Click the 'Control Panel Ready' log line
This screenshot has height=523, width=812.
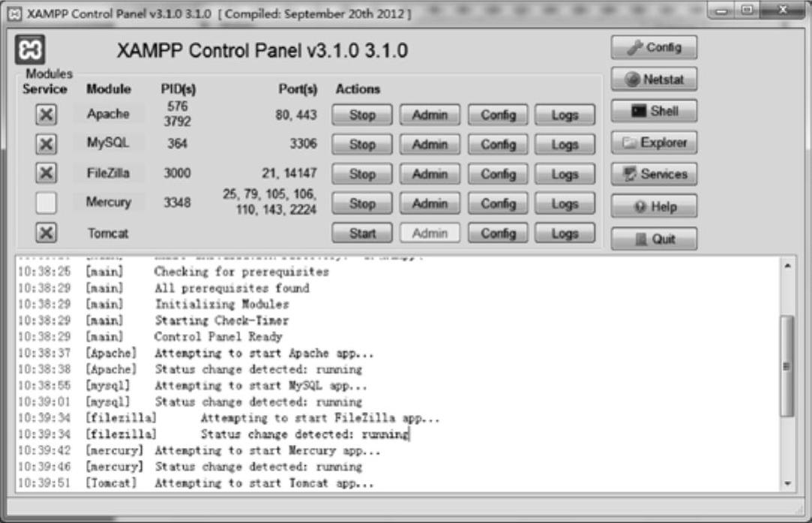(x=218, y=336)
